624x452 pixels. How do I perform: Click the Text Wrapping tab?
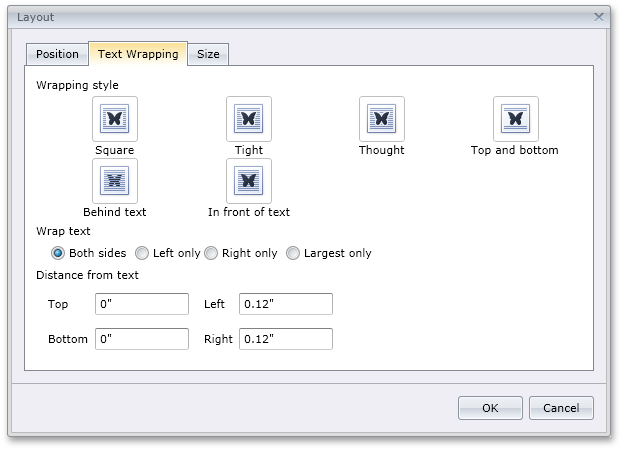(138, 54)
